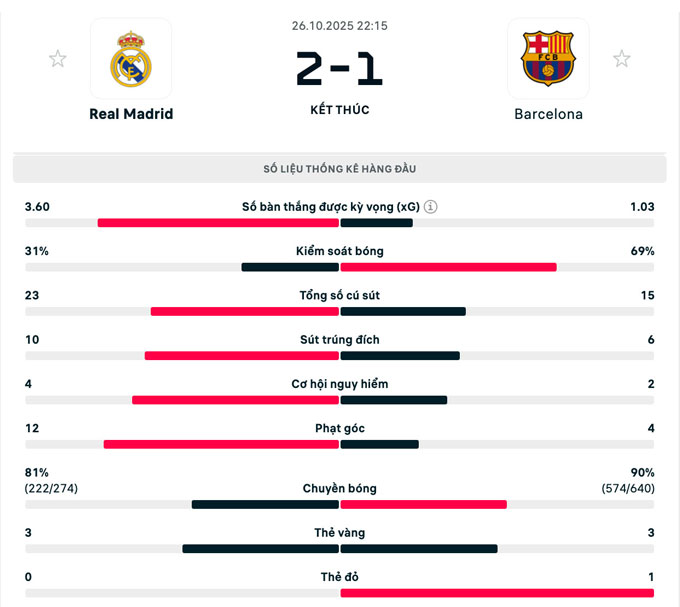
Task: Click the Cơ hội nguy hiểm stat bar
Action: [340, 400]
